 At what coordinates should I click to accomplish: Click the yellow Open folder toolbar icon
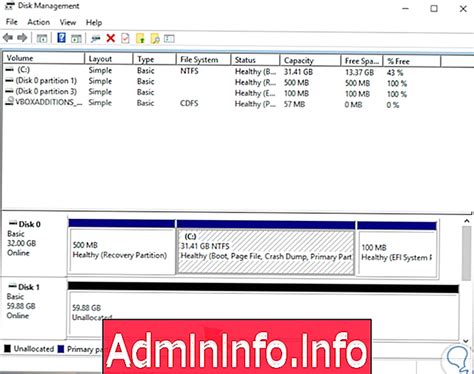(x=140, y=39)
